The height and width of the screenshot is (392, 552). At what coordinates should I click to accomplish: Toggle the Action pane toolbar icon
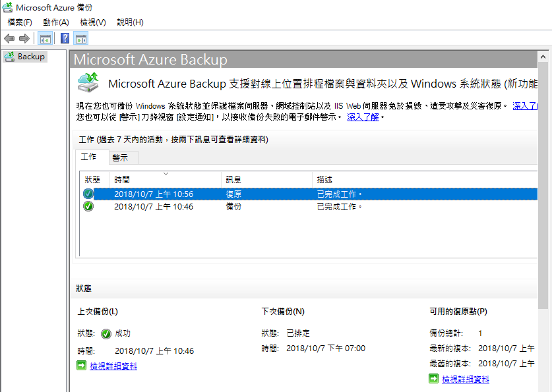tap(81, 38)
